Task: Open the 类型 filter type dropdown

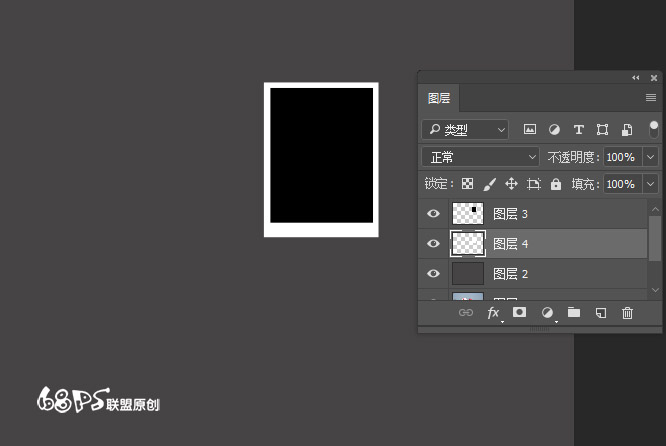Action: coord(465,130)
